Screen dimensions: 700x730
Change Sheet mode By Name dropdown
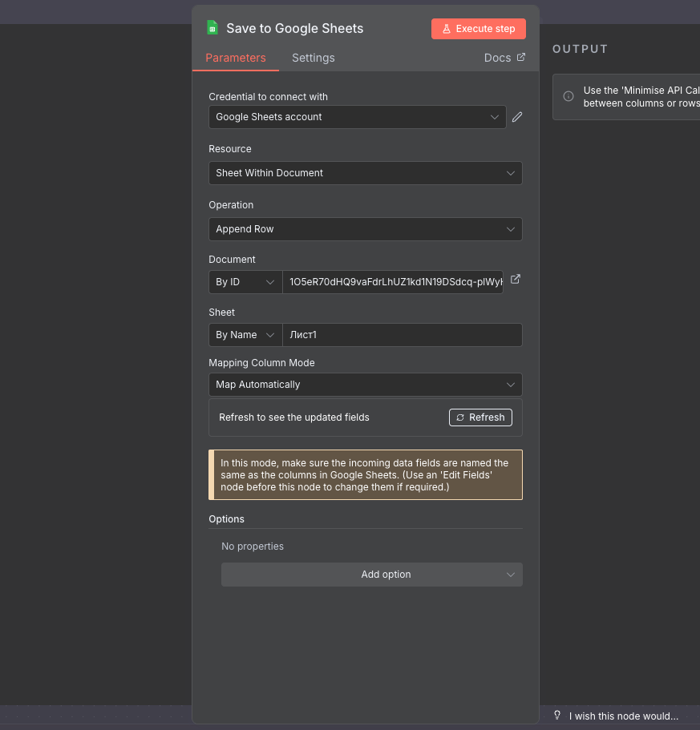pyautogui.click(x=245, y=335)
